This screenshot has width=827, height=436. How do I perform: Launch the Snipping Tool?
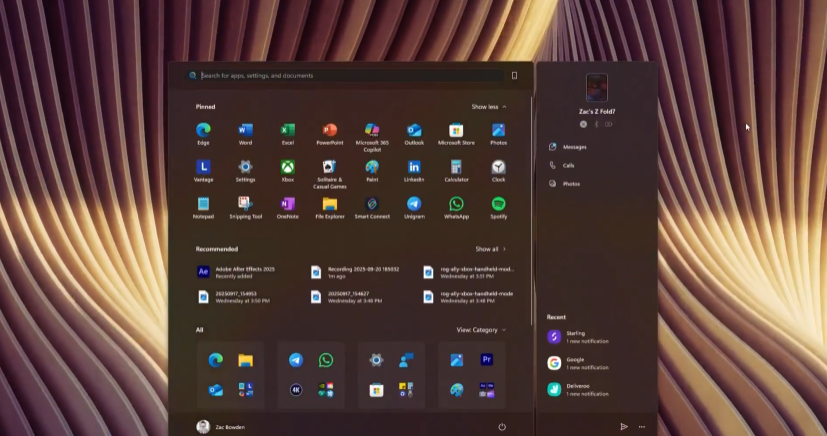tap(245, 208)
